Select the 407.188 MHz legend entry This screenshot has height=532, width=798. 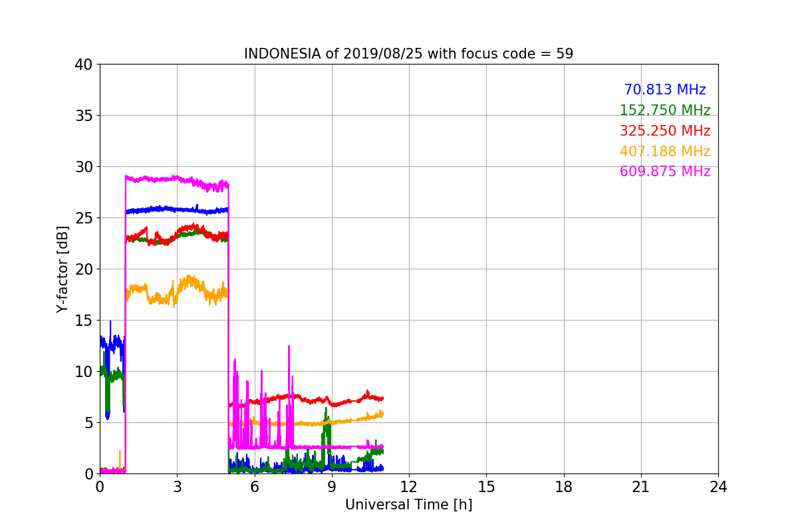pos(665,152)
